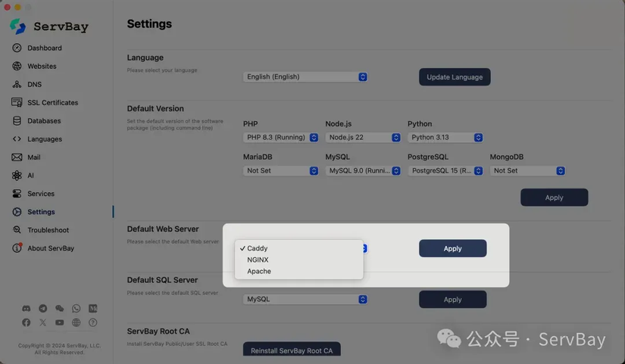
Task: Click the Medium icon
Action: point(93,308)
